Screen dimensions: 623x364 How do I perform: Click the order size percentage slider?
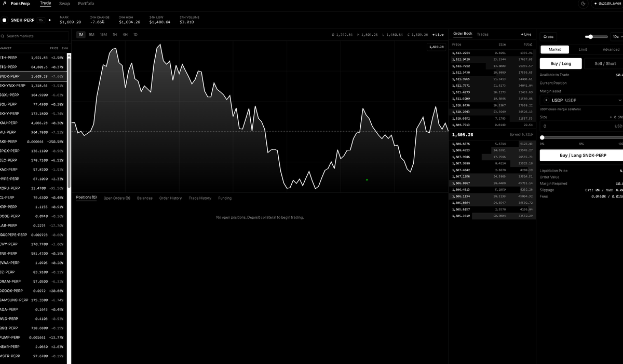point(581,137)
